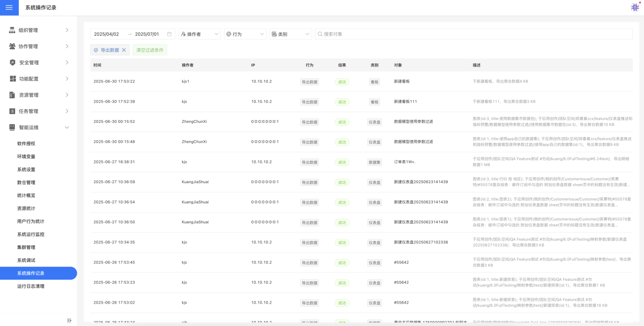The height and width of the screenshot is (326, 644).
Task: Expand the 任务管理 menu section
Action: click(67, 111)
